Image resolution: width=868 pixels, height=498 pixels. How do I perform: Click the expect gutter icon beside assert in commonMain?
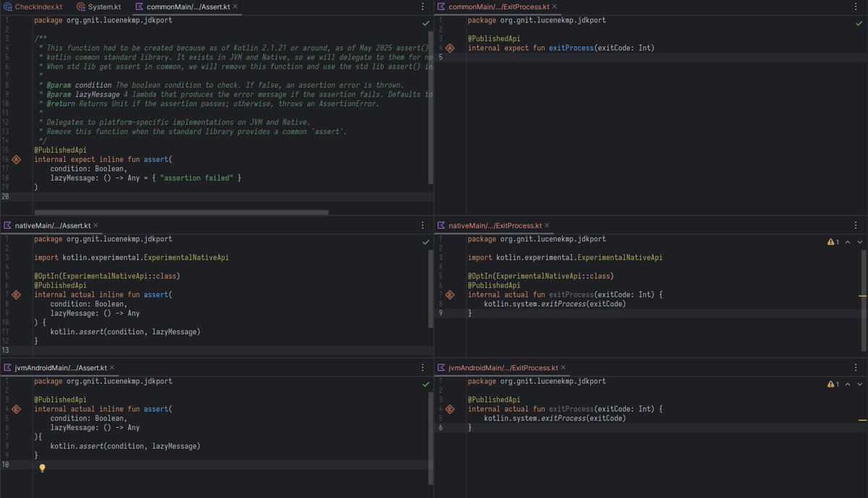point(16,159)
